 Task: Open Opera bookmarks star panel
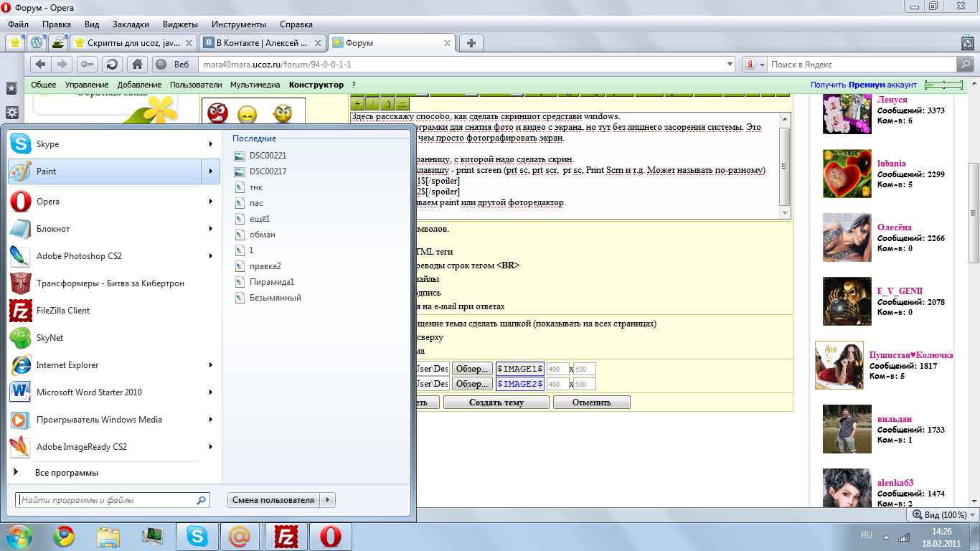(11, 88)
